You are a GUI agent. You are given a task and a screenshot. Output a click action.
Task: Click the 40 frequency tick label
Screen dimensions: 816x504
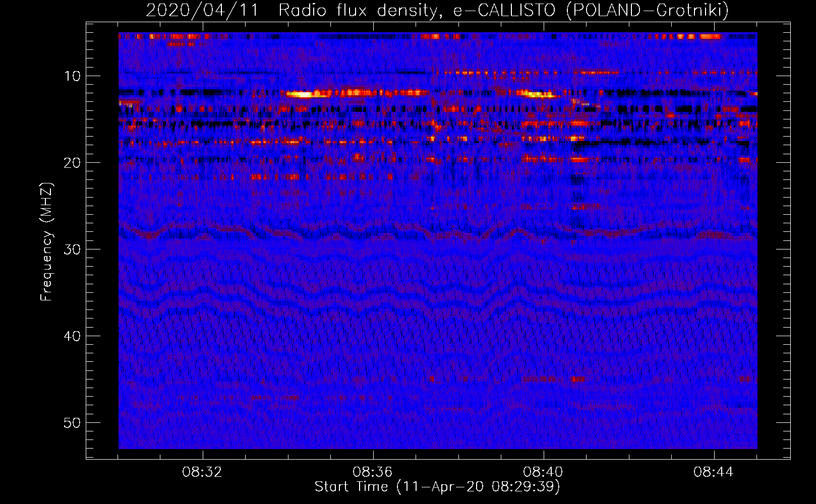pyautogui.click(x=73, y=336)
